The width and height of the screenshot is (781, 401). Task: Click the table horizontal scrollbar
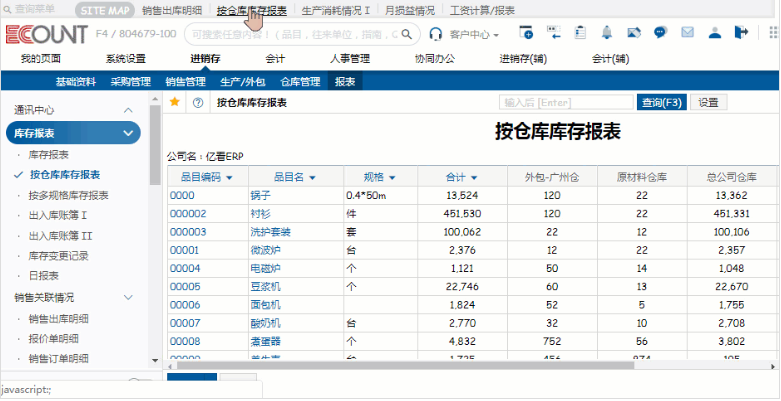405,366
